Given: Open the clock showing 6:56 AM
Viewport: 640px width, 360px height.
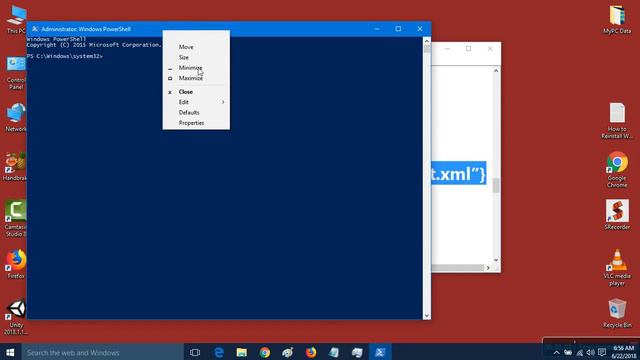Looking at the screenshot, I should (624, 352).
